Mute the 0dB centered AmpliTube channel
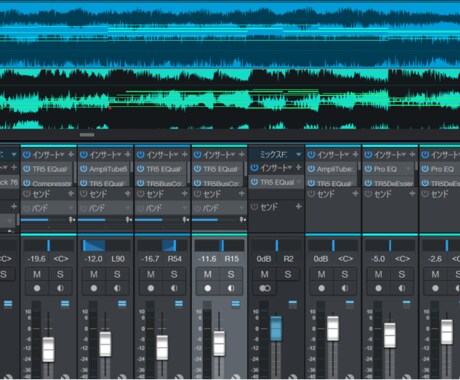The width and height of the screenshot is (460, 380). (322, 274)
